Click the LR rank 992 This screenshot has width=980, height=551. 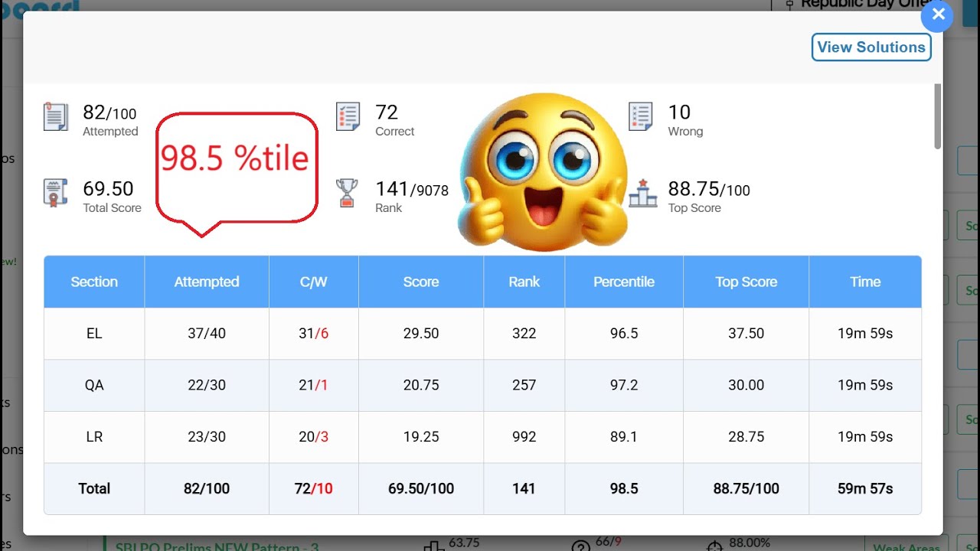click(524, 437)
